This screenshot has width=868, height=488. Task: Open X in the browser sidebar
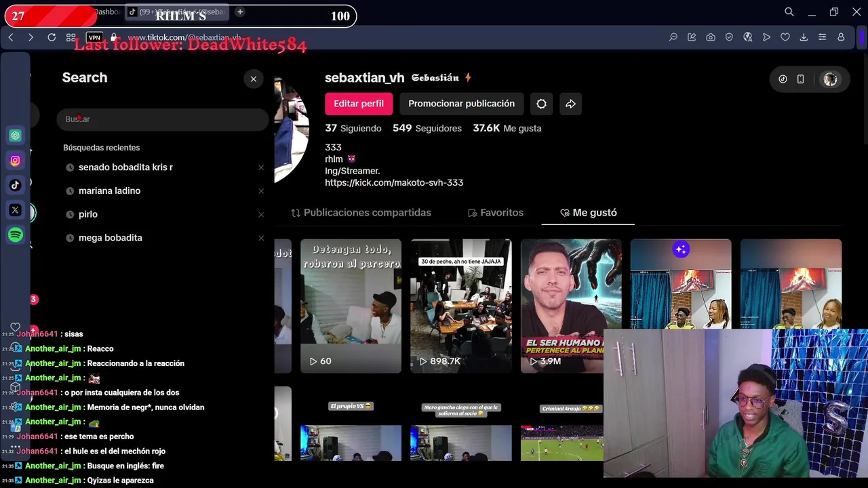[x=16, y=210]
